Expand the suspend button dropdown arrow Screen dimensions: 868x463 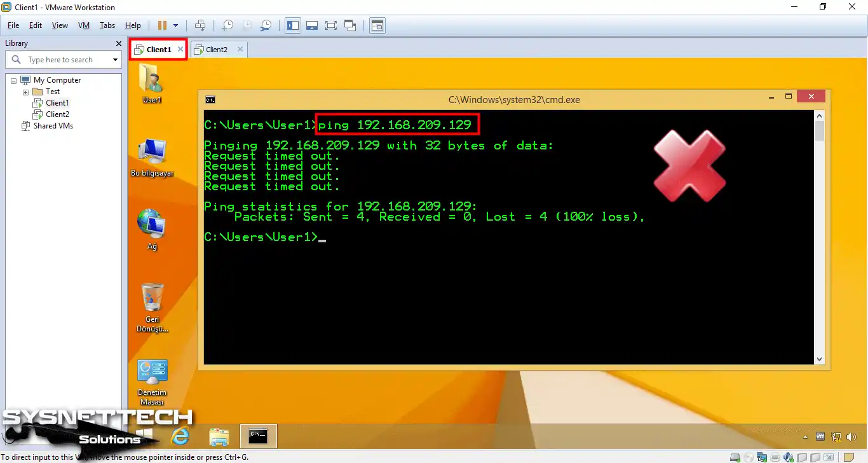(x=175, y=25)
